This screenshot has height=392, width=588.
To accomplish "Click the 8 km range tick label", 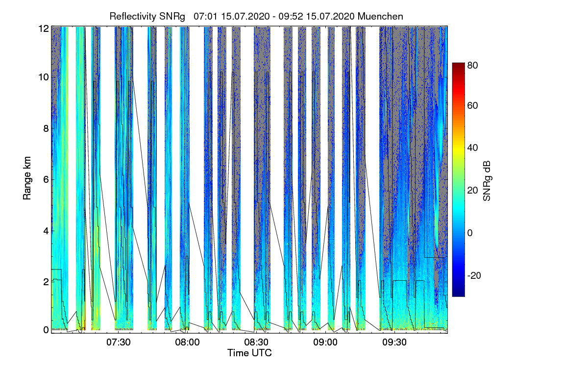I will point(46,128).
